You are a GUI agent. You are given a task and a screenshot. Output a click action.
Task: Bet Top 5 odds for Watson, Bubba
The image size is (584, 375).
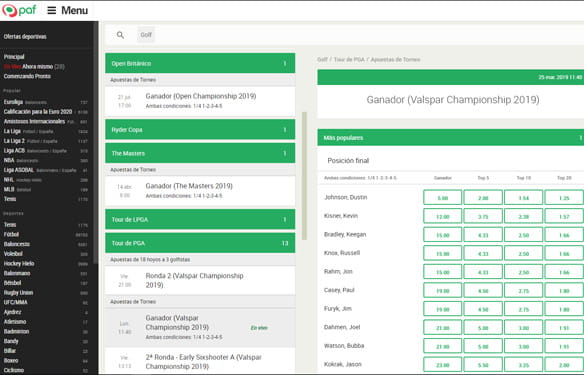(483, 346)
